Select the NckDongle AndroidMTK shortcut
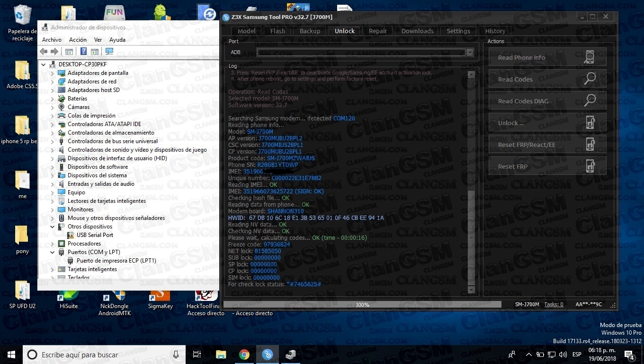 pyautogui.click(x=114, y=303)
